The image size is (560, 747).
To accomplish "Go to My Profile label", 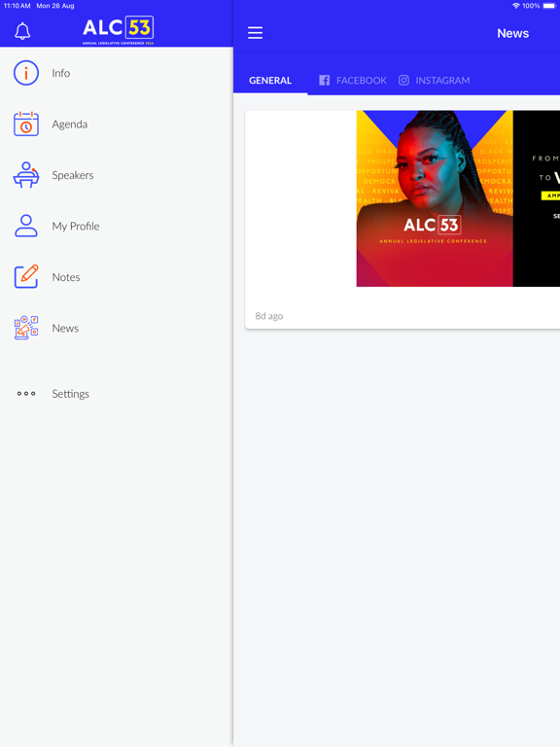I will [x=76, y=227].
